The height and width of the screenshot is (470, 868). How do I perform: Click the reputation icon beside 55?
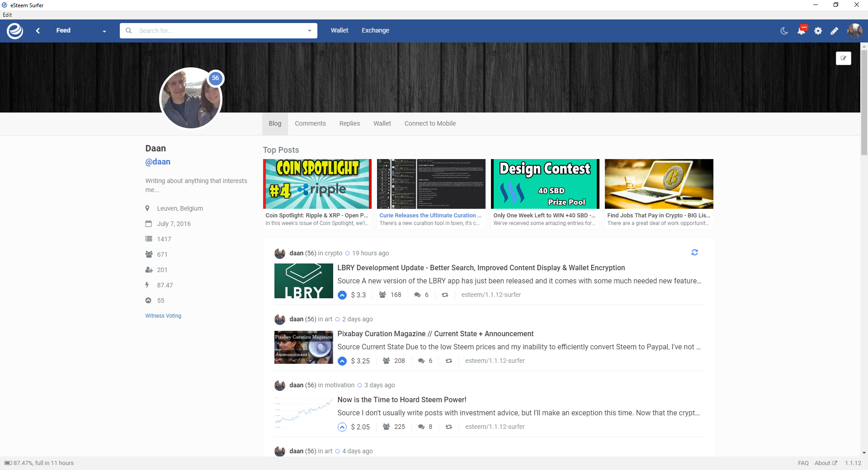point(148,301)
